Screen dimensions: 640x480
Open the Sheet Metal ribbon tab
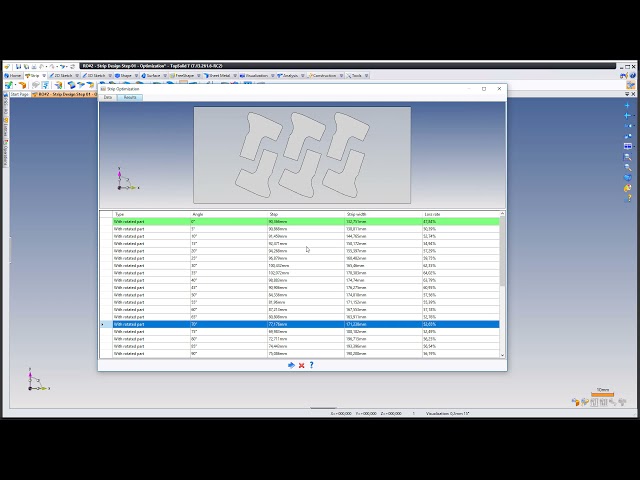click(x=217, y=75)
